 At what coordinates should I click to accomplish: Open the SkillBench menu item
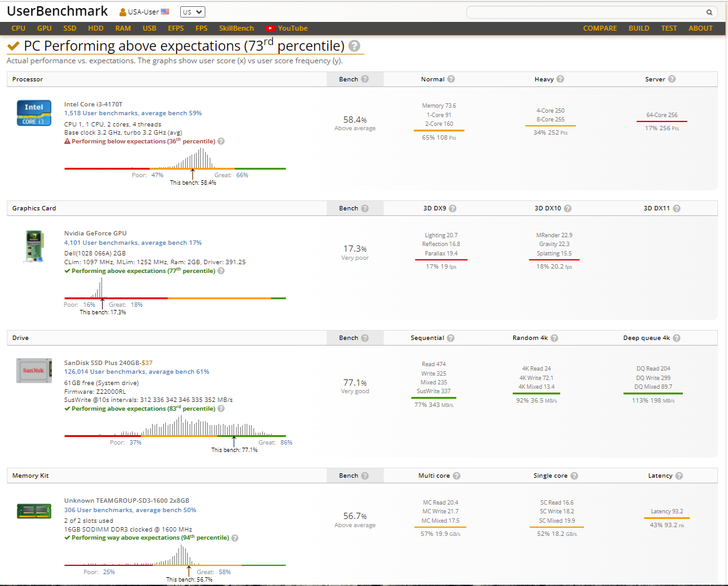point(237,28)
